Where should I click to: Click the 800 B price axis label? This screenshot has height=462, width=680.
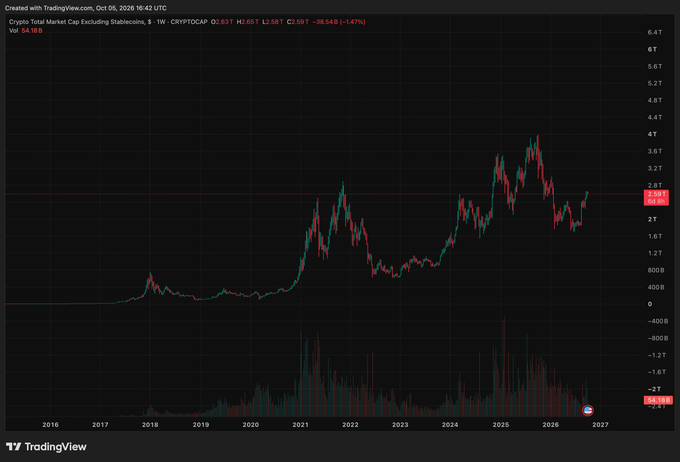[x=656, y=270]
